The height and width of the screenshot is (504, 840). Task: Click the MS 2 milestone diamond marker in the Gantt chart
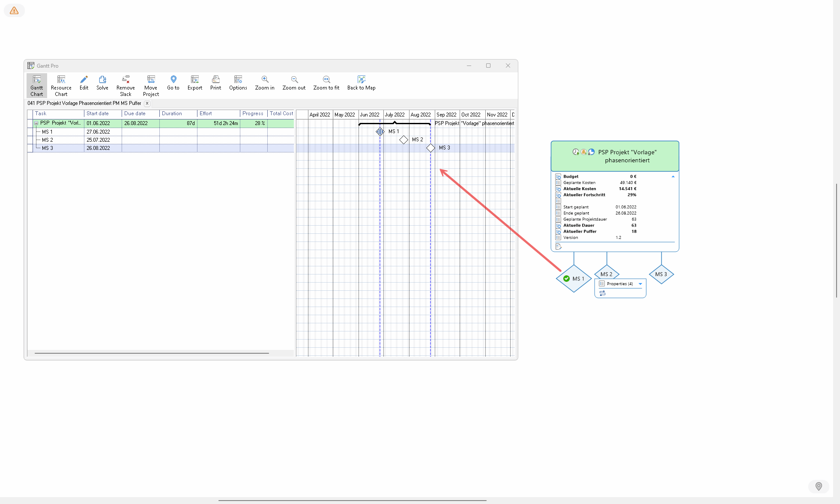(404, 140)
